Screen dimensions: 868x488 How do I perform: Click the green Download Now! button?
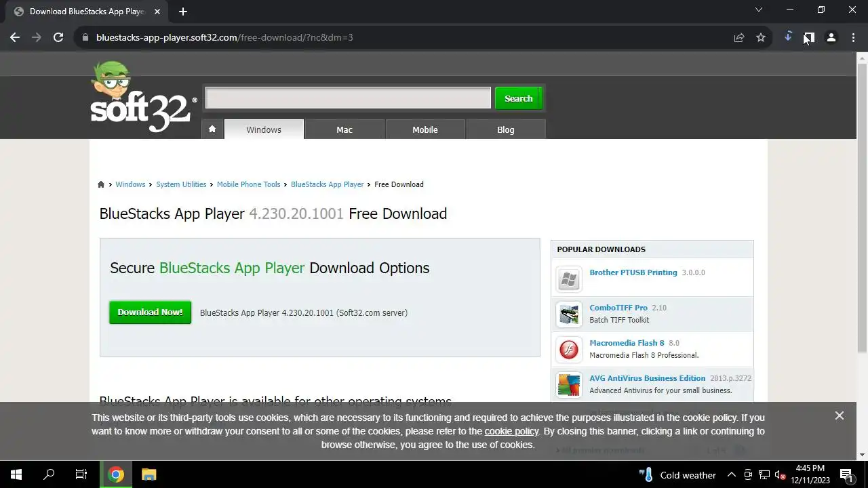pos(150,312)
